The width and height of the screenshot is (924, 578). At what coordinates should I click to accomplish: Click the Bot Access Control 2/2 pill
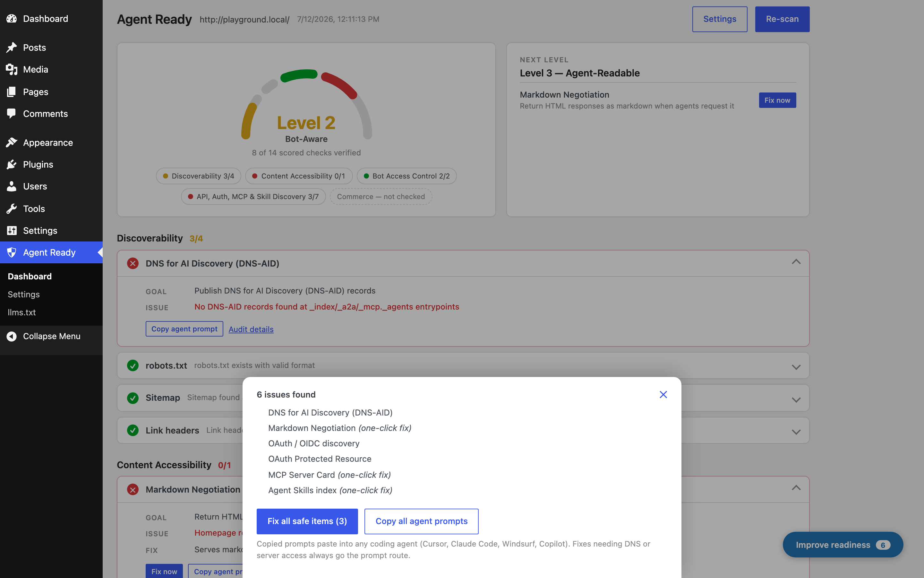[x=406, y=176]
